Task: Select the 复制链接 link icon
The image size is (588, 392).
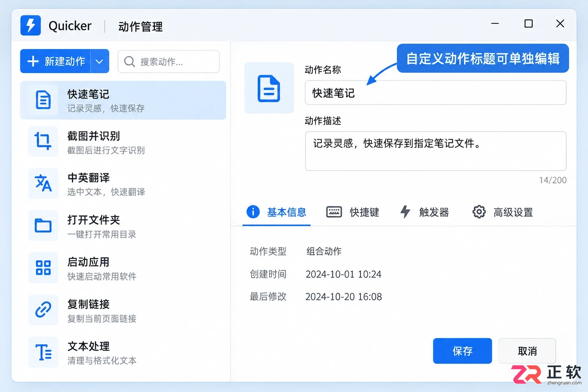Action: 43,310
